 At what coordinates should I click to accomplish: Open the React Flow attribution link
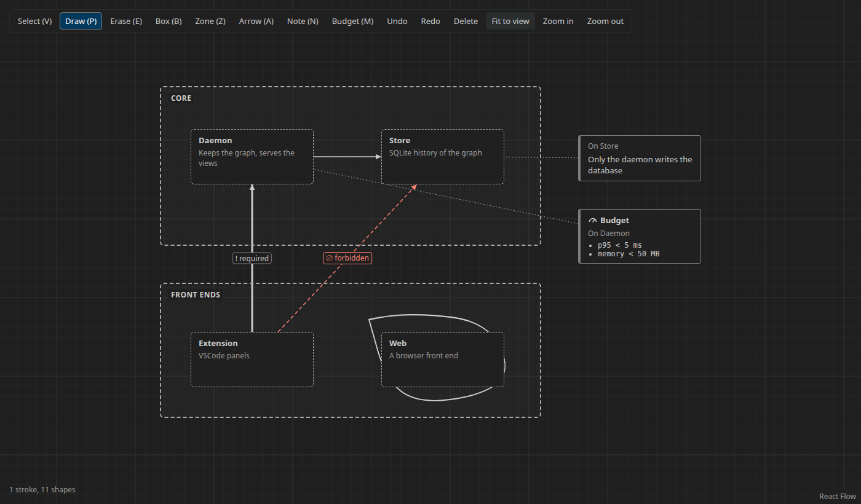click(837, 496)
